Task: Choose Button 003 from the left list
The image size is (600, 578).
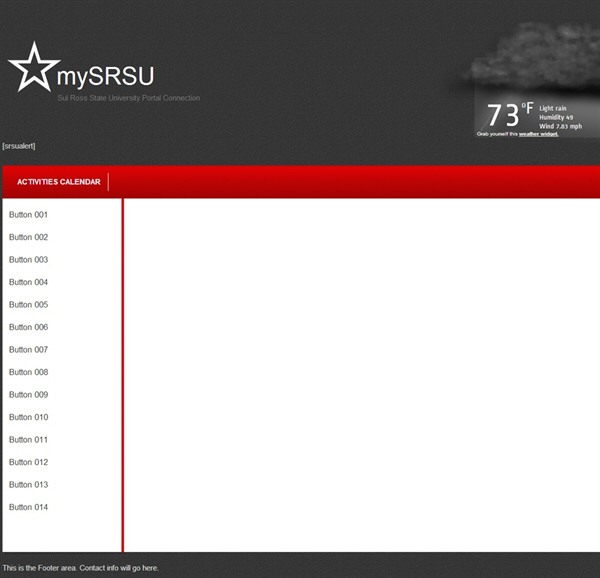Action: pos(28,260)
